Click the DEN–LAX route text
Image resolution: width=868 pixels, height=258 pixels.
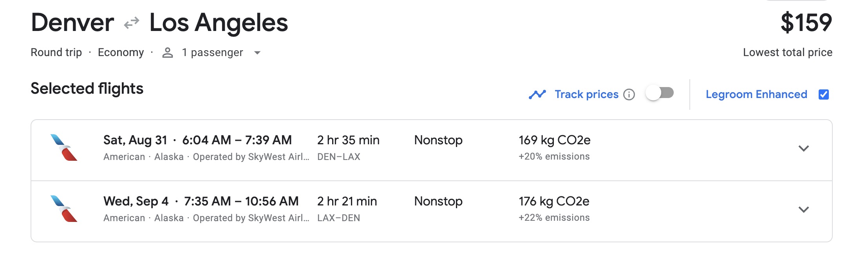340,156
